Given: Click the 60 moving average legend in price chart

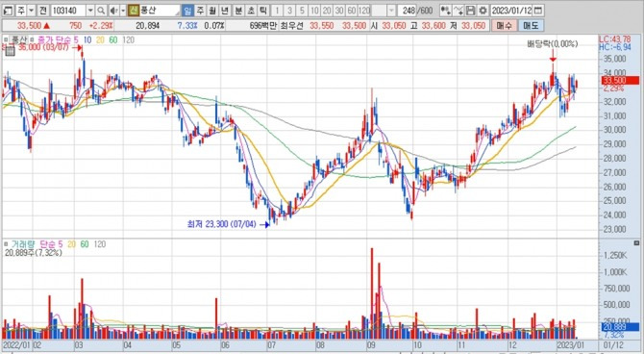Looking at the screenshot, I should [113, 39].
